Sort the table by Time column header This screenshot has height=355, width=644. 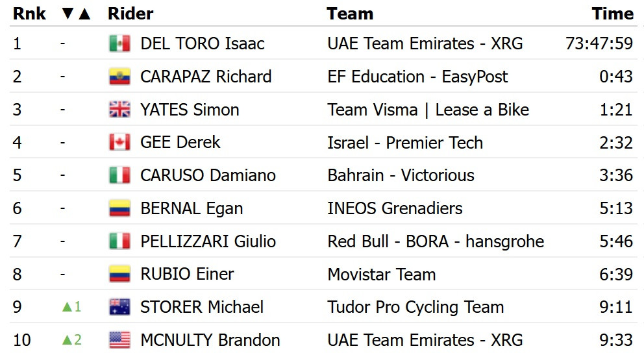[x=612, y=14]
